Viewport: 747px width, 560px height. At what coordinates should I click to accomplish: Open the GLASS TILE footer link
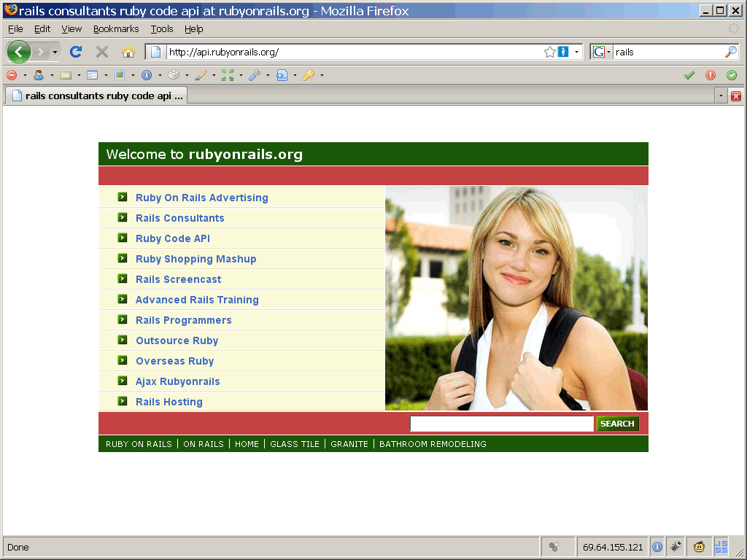coord(295,444)
